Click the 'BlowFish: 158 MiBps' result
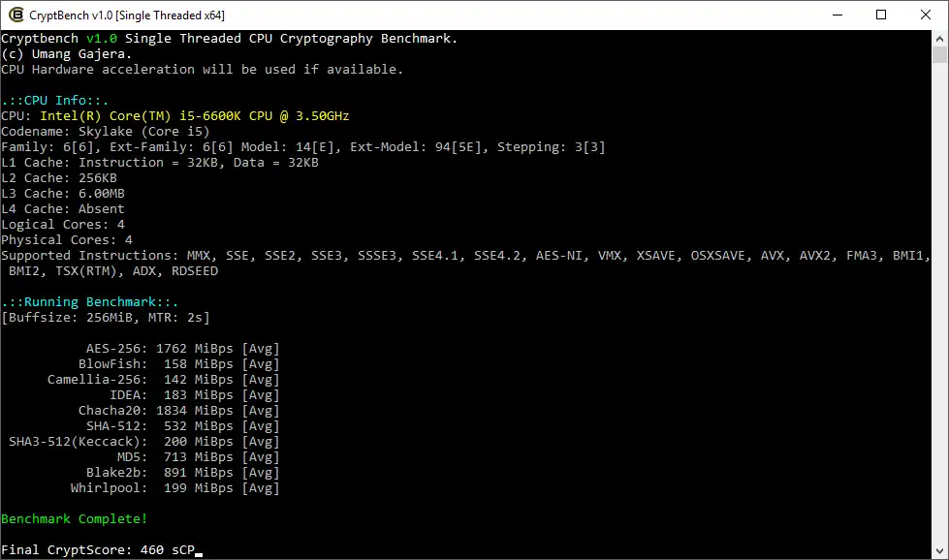949x560 pixels. pos(179,364)
